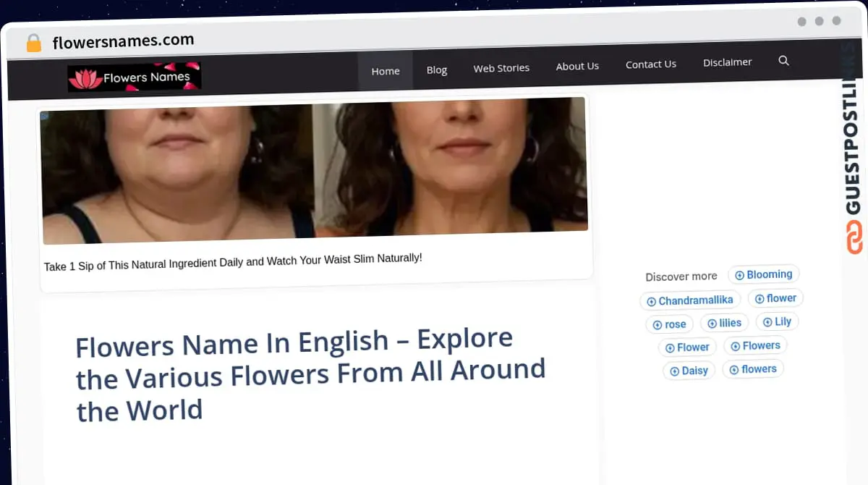
Task: Open the About Us page
Action: [x=577, y=66]
